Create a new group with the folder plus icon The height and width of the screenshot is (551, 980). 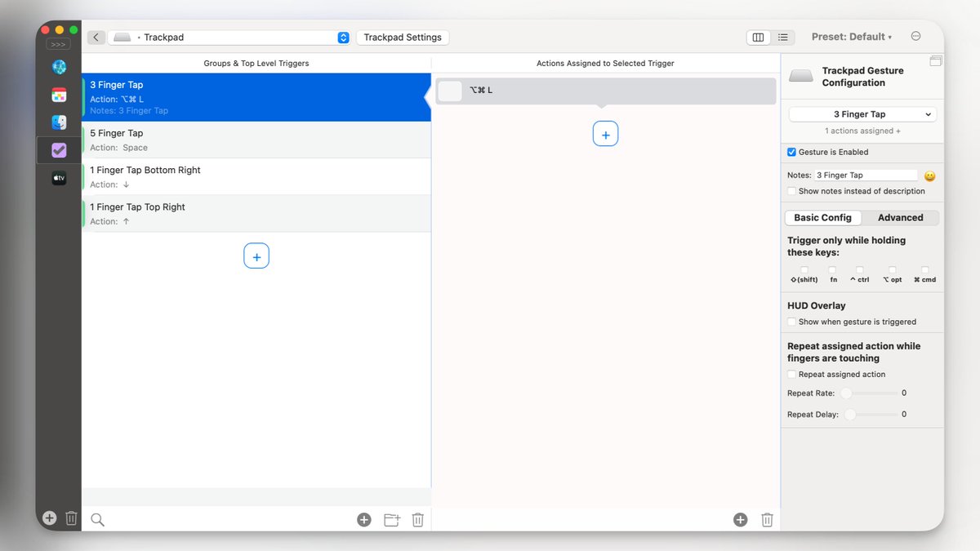pos(392,520)
